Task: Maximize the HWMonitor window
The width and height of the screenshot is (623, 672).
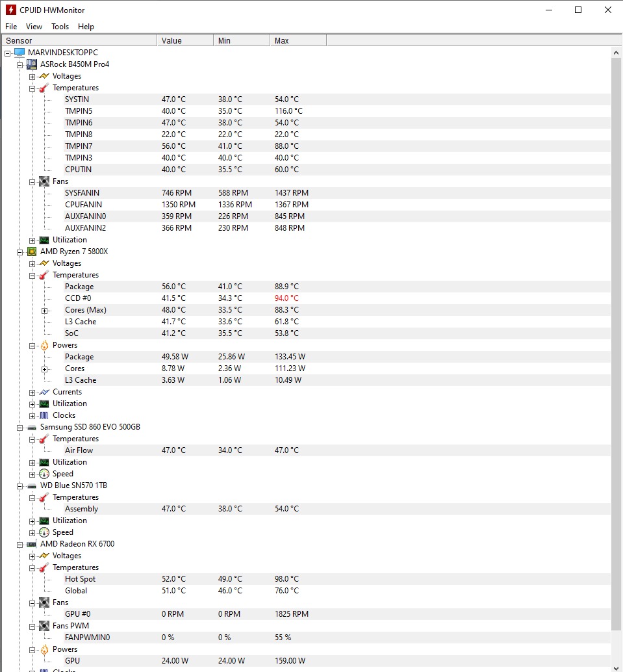Action: click(x=578, y=10)
